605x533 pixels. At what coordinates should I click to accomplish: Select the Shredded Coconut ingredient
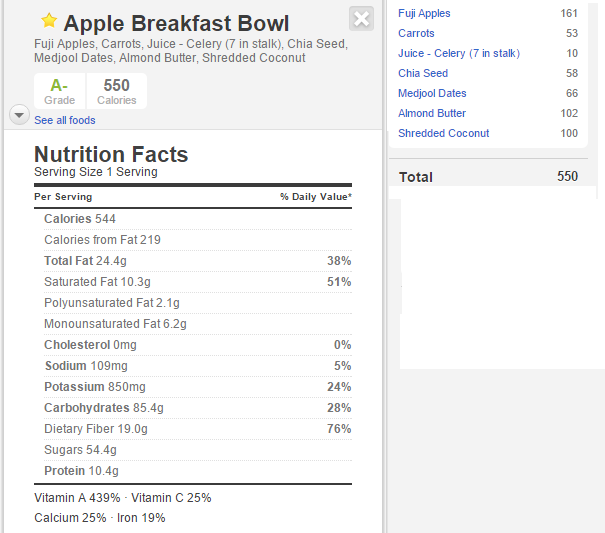(x=444, y=133)
